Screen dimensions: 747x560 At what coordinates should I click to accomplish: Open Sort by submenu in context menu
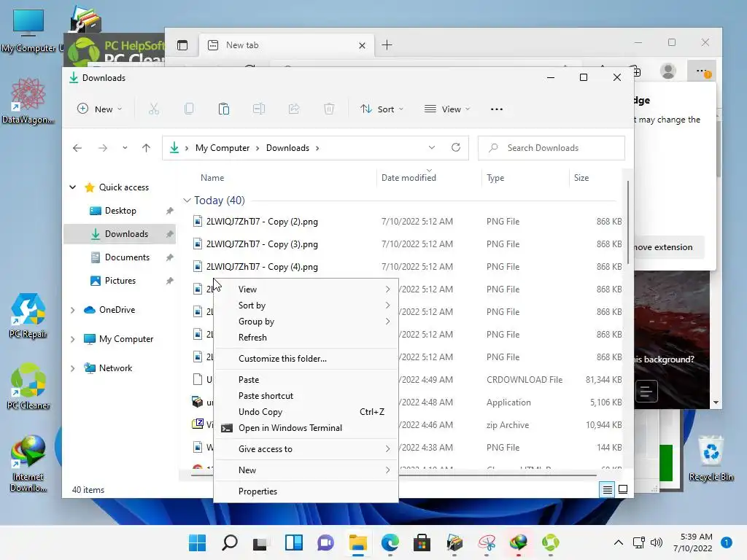[x=306, y=306]
